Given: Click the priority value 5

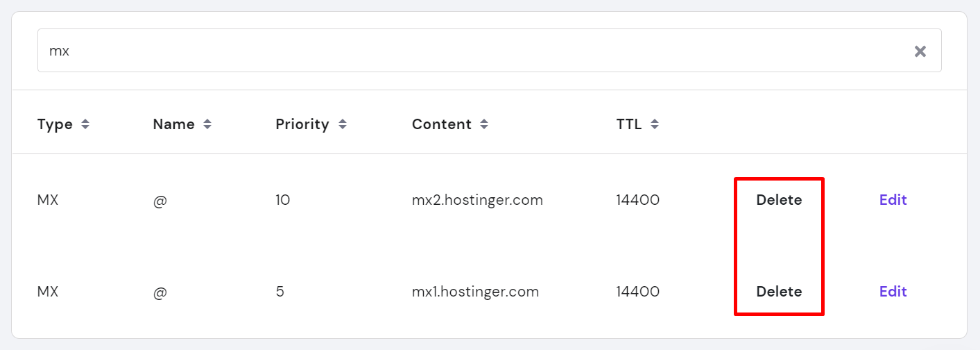Looking at the screenshot, I should pyautogui.click(x=280, y=292).
